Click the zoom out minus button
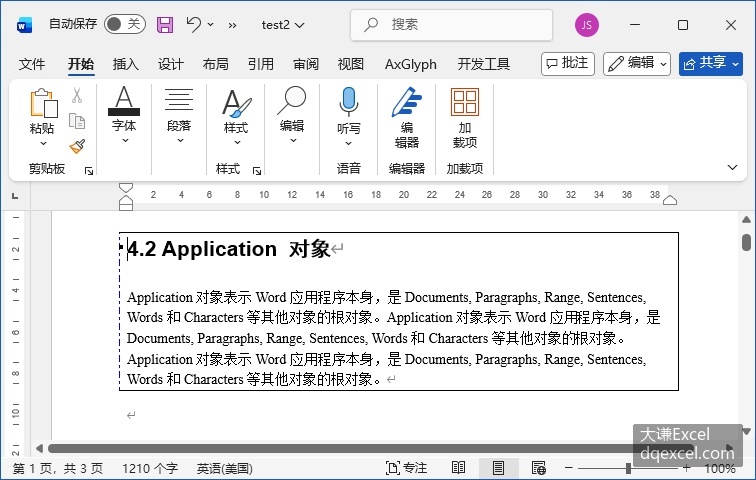This screenshot has height=480, width=756. (x=569, y=468)
